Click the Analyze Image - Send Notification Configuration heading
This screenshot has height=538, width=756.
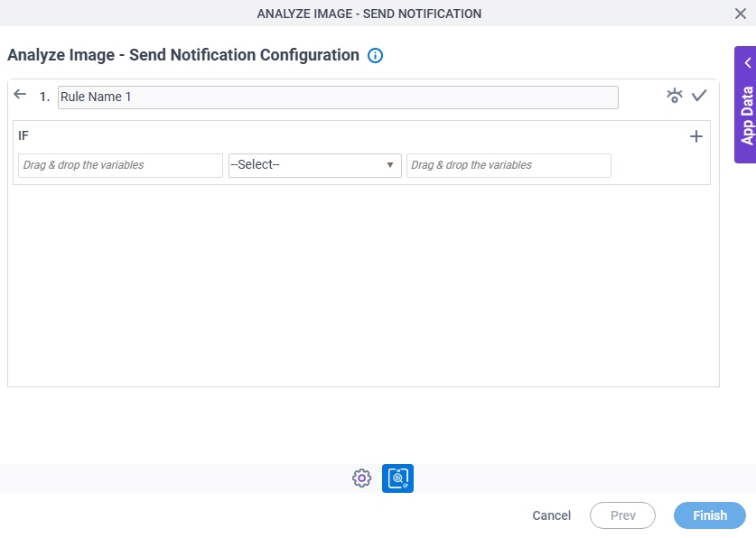(183, 55)
